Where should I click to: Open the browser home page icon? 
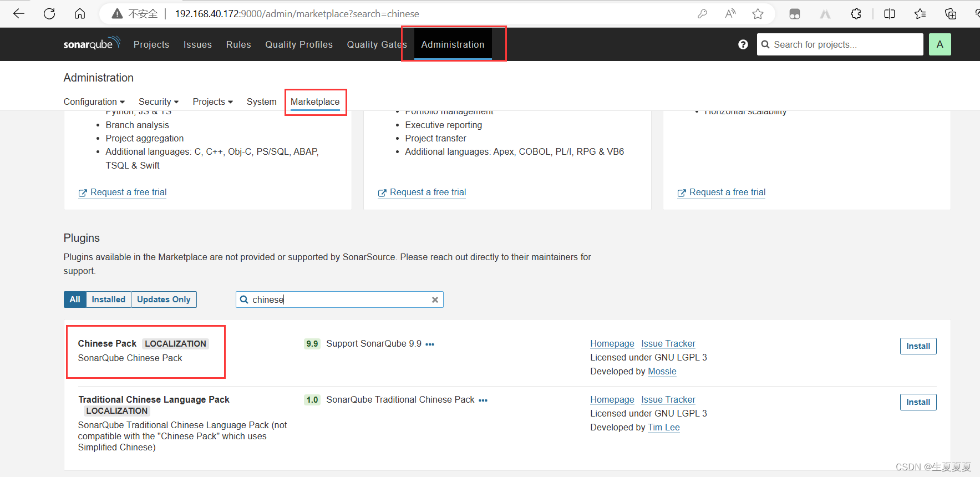(x=80, y=14)
